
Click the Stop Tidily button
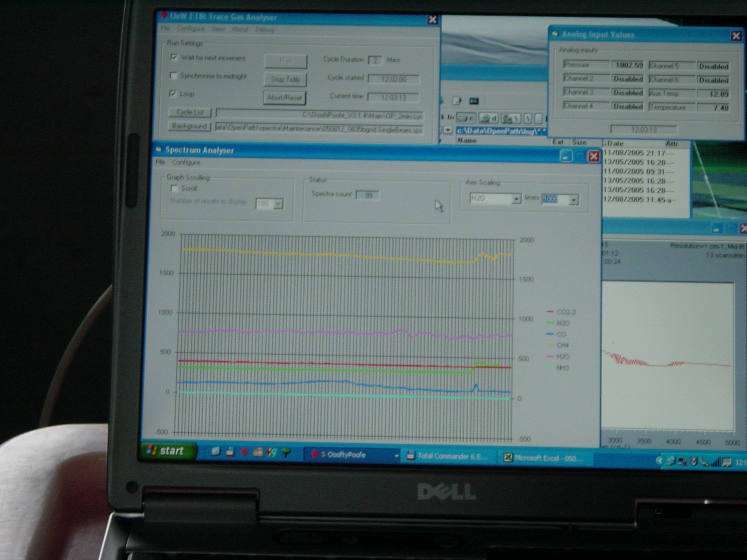[285, 79]
